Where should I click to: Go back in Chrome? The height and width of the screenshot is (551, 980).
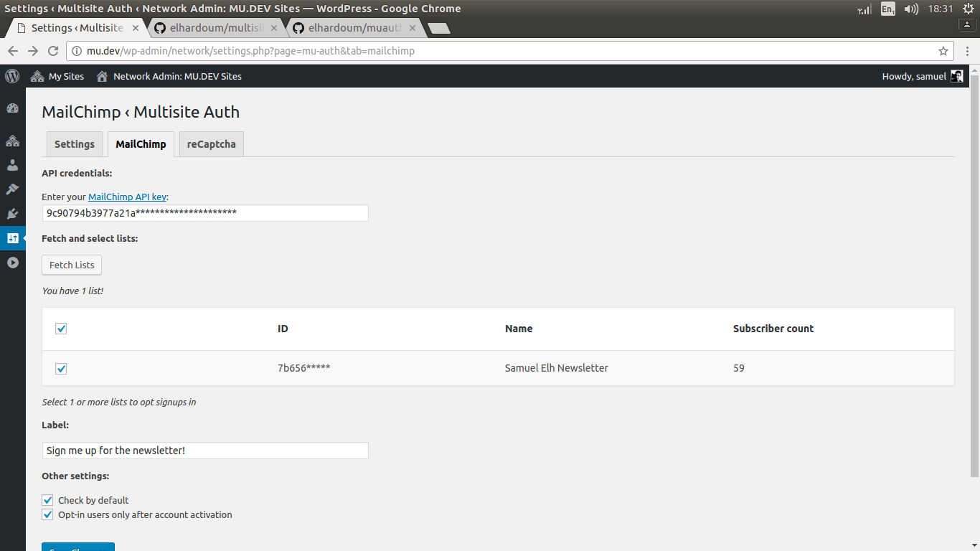coord(12,51)
